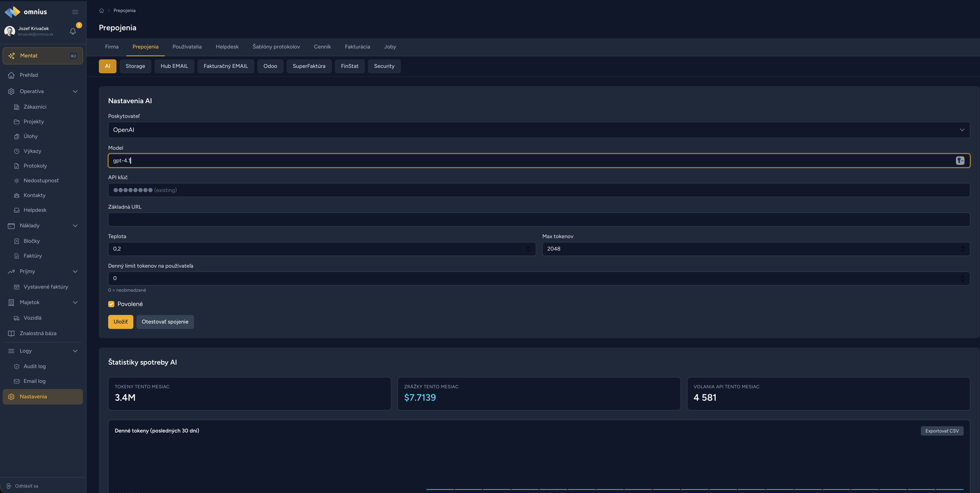
Task: Select Odoo sub-tab
Action: (270, 66)
